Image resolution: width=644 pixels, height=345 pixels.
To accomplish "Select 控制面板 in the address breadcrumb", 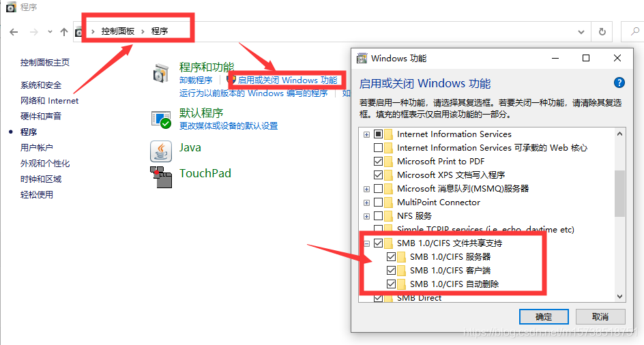I will click(118, 31).
